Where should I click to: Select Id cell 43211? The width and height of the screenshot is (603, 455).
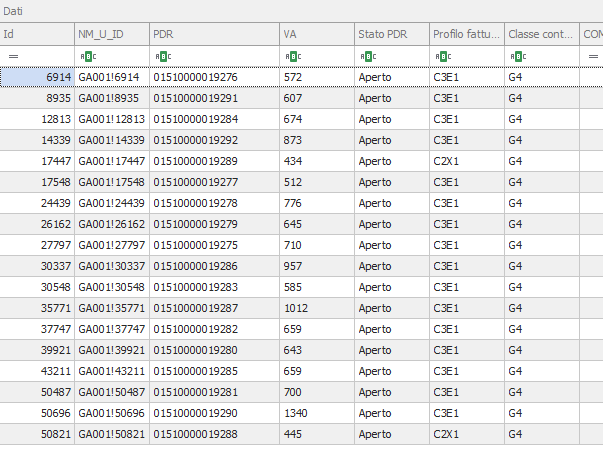(x=37, y=371)
